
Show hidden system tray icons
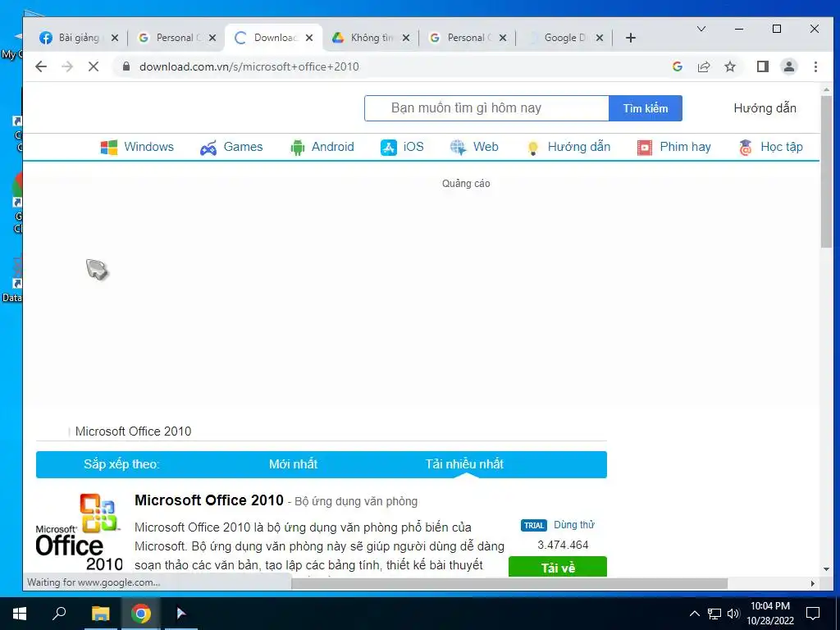point(694,614)
